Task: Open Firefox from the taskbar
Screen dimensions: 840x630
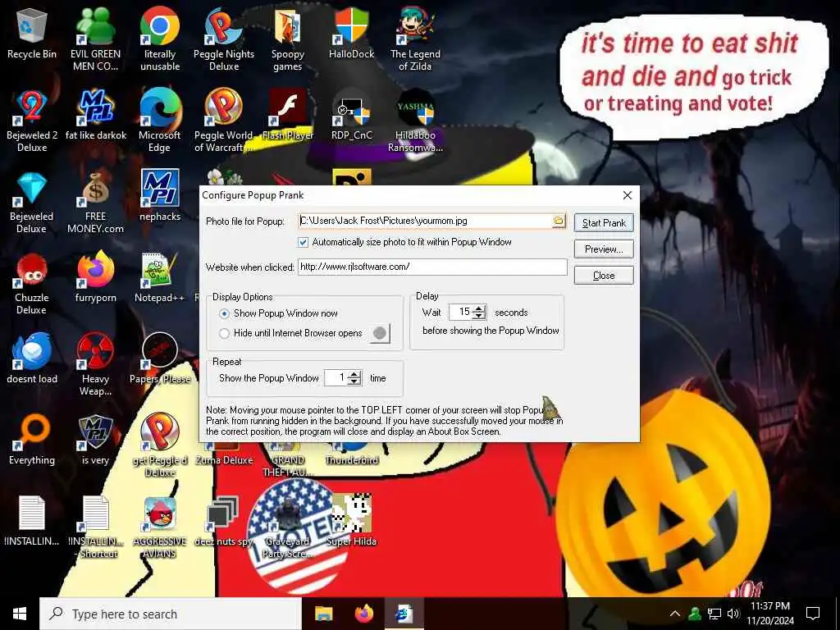Action: 364,614
